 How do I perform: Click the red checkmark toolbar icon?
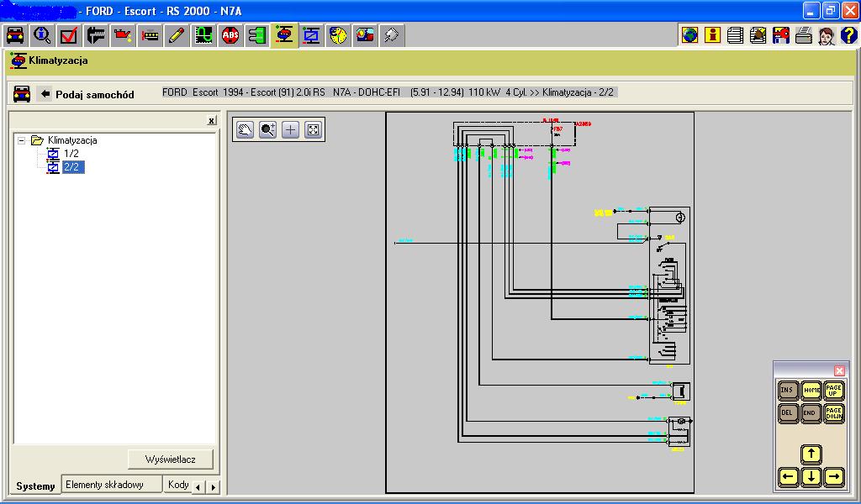pos(69,35)
